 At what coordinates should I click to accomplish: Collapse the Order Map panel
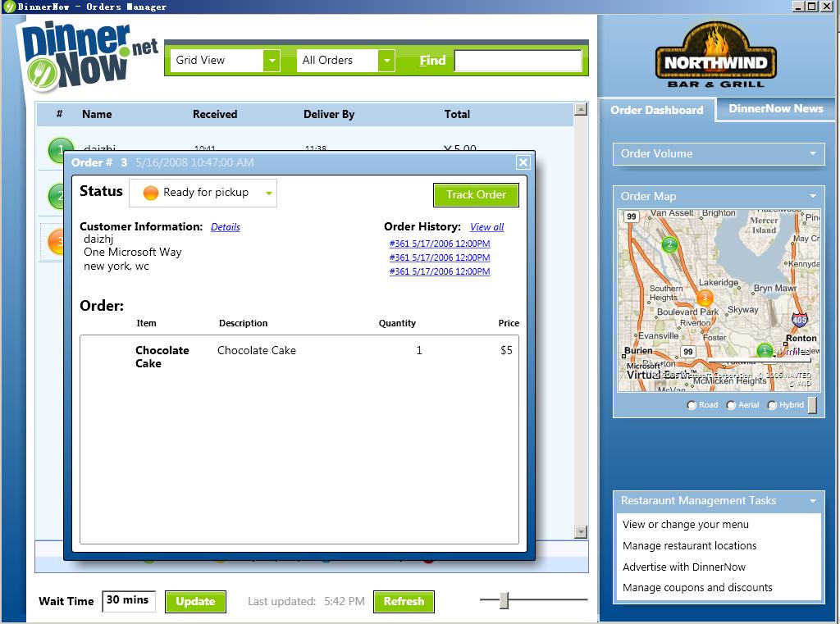pos(813,196)
